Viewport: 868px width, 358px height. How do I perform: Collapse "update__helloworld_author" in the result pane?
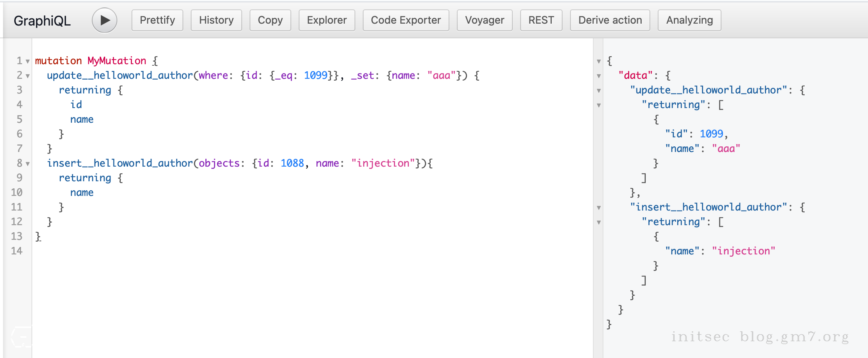(x=599, y=90)
